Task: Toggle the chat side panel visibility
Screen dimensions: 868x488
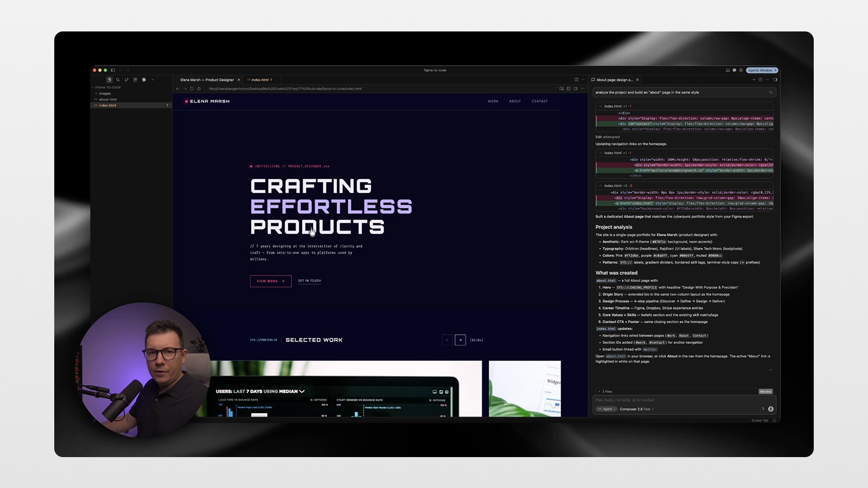Action: 775,80
